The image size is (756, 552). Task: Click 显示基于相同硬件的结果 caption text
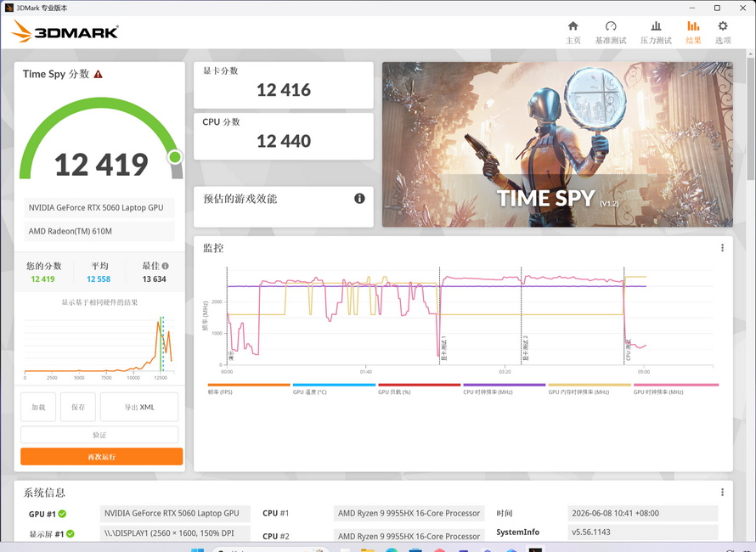tap(99, 302)
